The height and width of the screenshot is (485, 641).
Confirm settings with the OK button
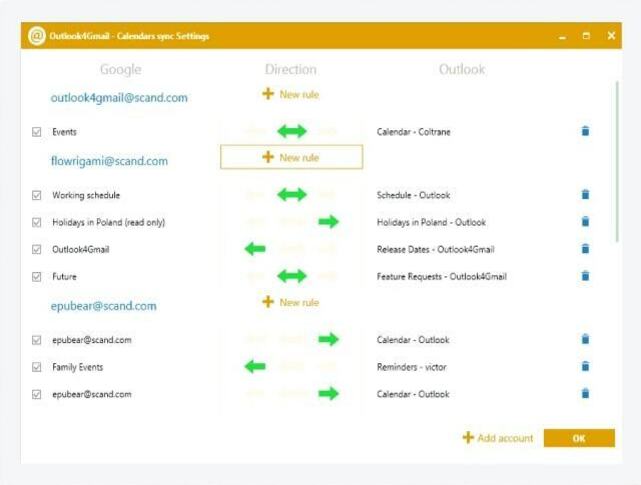[579, 438]
